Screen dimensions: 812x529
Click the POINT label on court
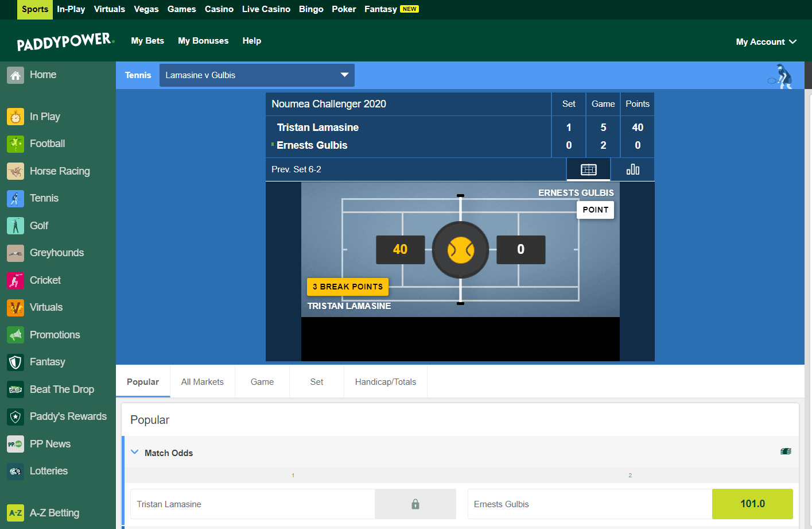click(x=596, y=210)
